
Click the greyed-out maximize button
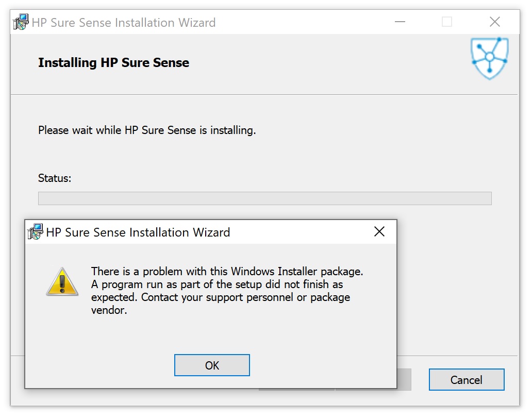pyautogui.click(x=447, y=22)
